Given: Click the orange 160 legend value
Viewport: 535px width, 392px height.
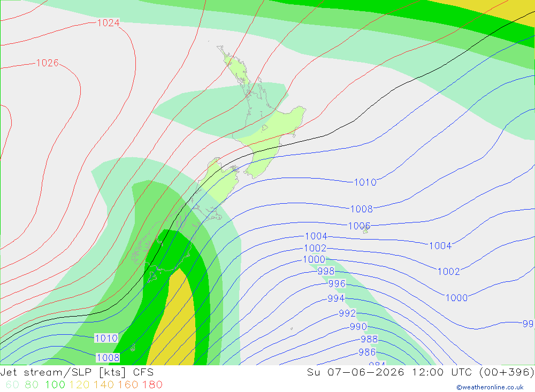Looking at the screenshot, I should coord(128,385).
